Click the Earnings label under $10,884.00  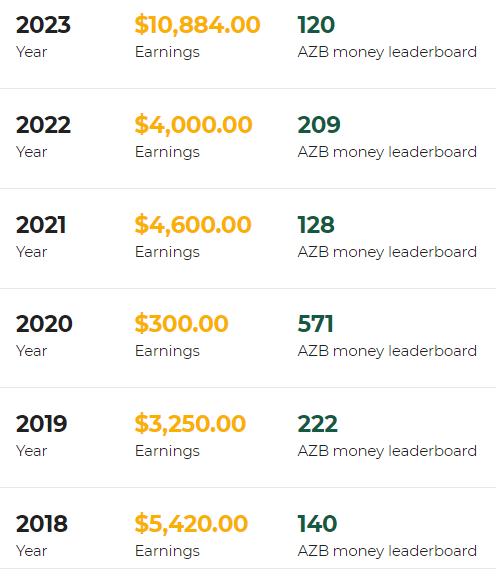[167, 52]
